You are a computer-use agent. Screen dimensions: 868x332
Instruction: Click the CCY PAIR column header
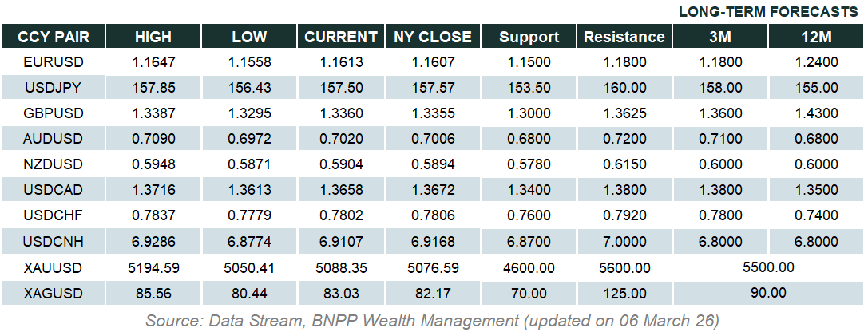[54, 37]
